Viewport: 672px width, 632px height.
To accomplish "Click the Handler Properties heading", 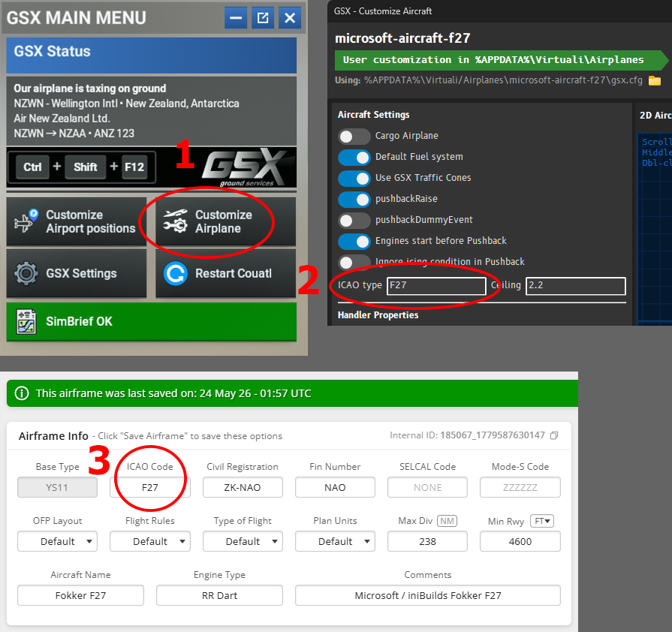I will coord(378,315).
